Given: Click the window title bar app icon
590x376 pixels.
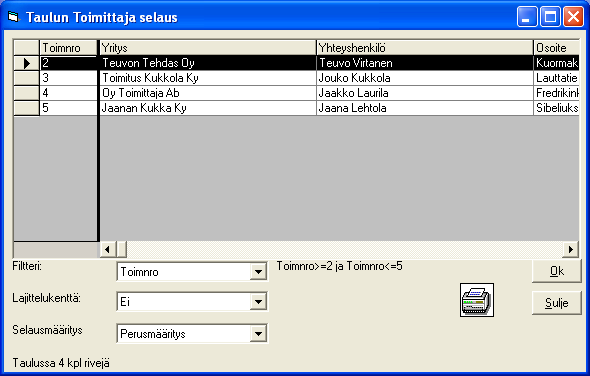Looking at the screenshot, I should (x=13, y=17).
